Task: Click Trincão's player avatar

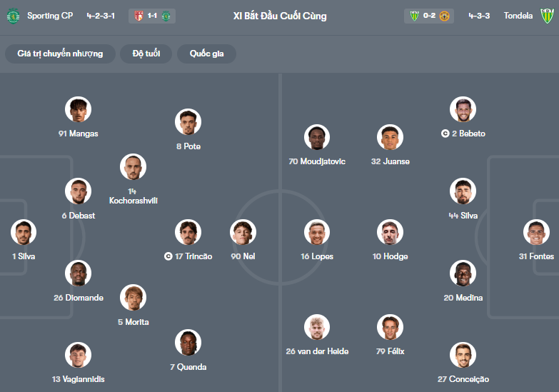Action: point(188,232)
